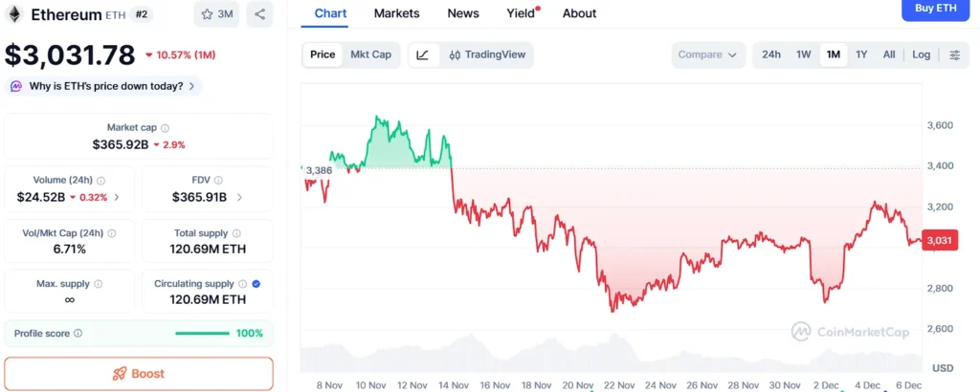Select the 1Y time range
Screen dimensions: 980x392
point(861,54)
